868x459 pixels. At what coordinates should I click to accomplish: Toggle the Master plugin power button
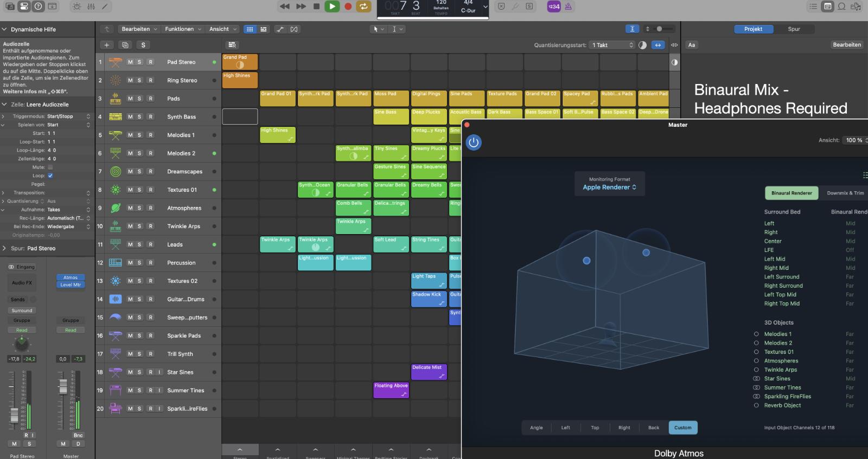(474, 143)
